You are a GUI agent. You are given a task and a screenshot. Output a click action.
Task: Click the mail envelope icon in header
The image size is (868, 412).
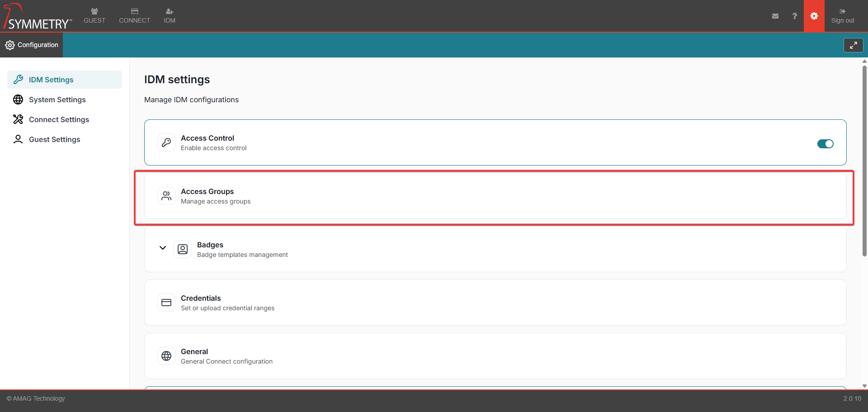click(775, 16)
